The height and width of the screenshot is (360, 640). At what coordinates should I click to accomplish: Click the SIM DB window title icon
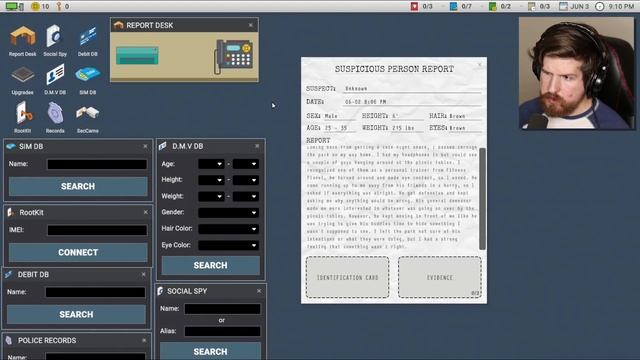(x=11, y=146)
